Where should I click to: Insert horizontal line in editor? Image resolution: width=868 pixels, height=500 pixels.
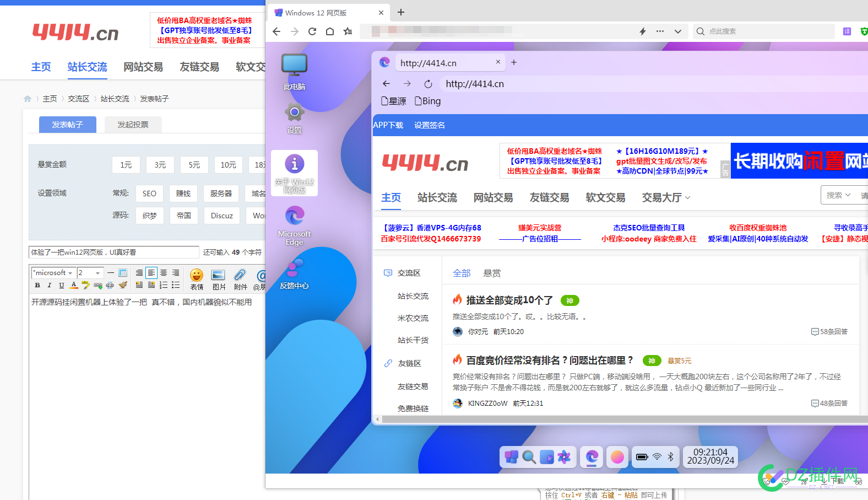pyautogui.click(x=111, y=273)
